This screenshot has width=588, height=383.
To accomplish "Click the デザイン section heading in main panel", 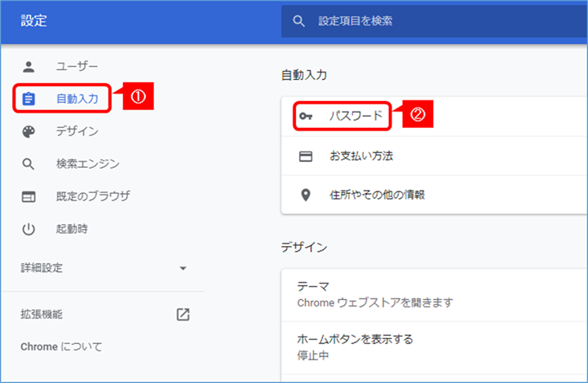I will point(304,248).
